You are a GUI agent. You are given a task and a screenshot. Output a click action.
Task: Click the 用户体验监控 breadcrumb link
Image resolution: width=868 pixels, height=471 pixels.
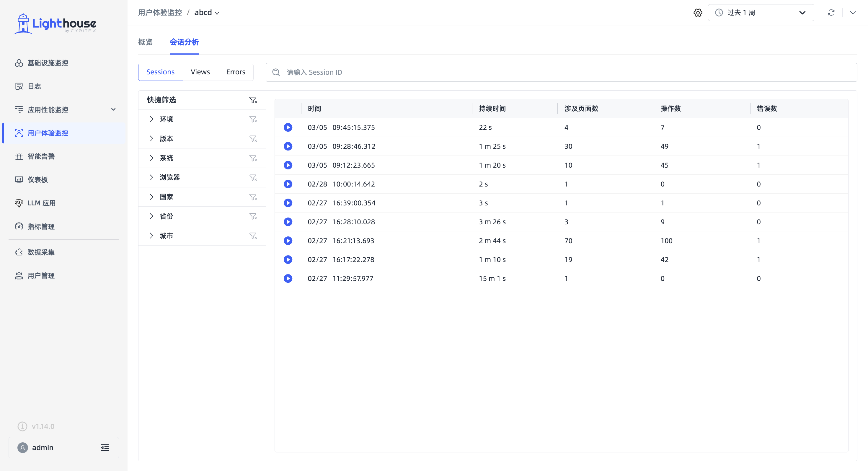click(160, 13)
